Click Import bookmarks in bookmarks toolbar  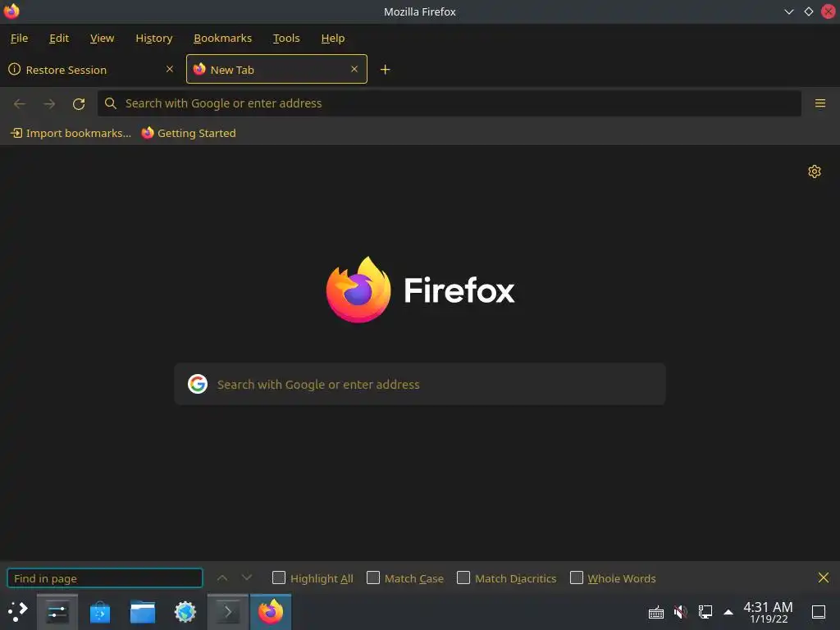click(71, 133)
